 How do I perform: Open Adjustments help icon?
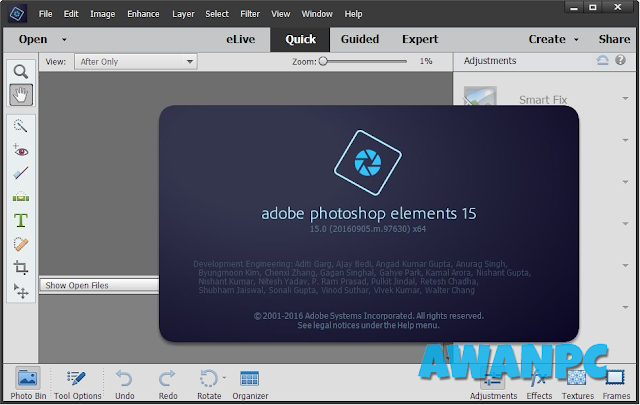pos(620,60)
